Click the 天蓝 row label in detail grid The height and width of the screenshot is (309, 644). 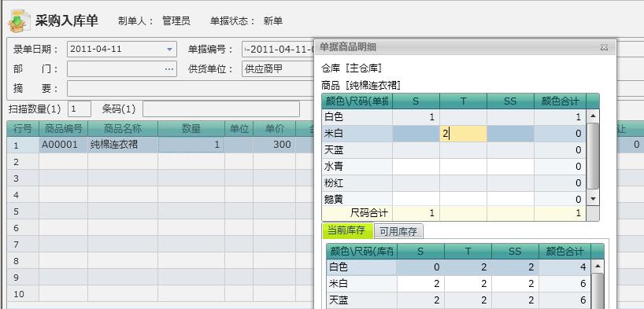[357, 150]
